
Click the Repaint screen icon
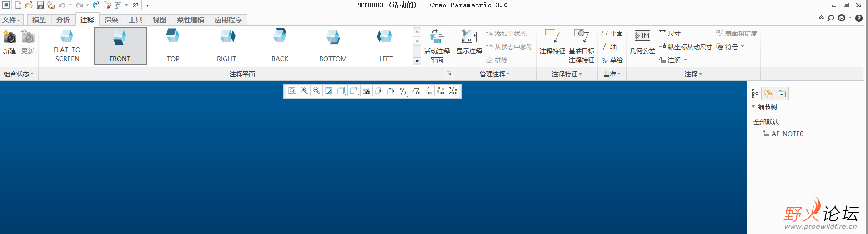tap(329, 91)
